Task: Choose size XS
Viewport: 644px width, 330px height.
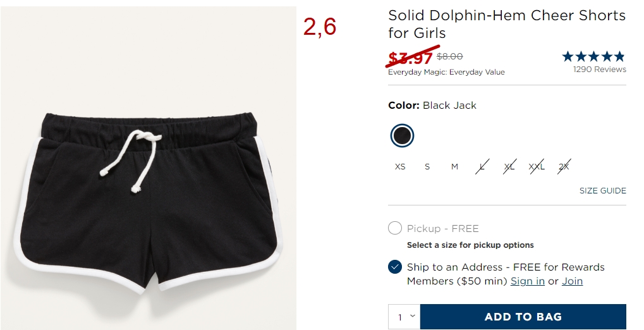Action: click(400, 167)
